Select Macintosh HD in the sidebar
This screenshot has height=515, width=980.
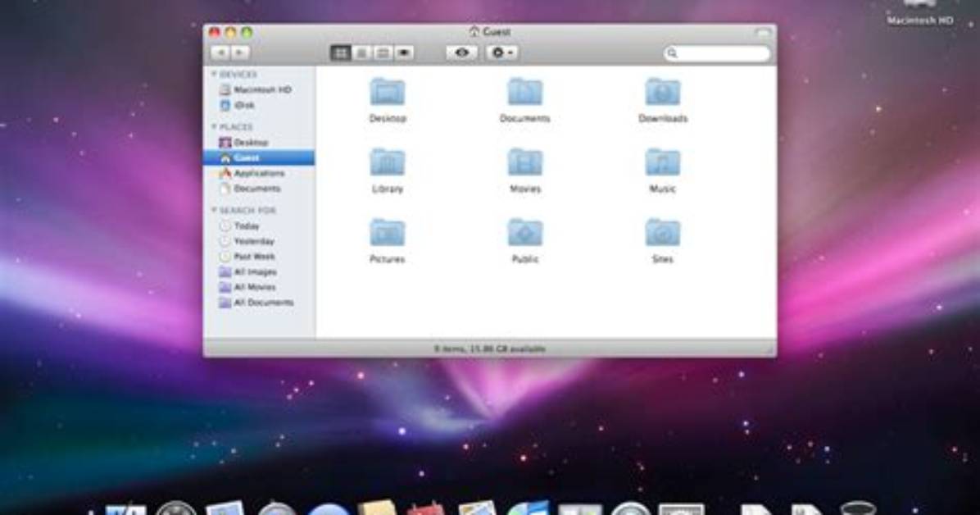(259, 89)
